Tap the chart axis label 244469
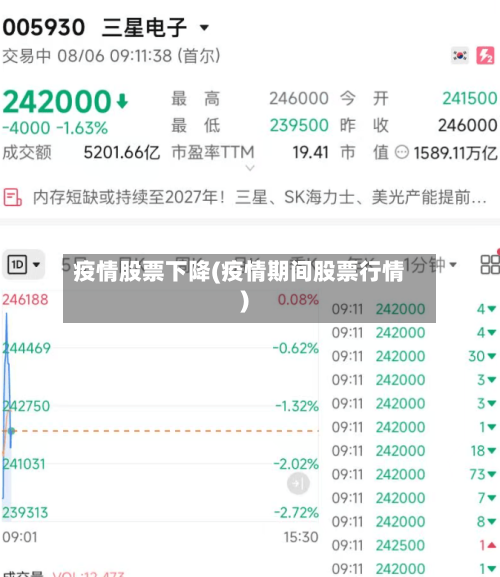Viewport: 500px width, 577px height. point(26,348)
